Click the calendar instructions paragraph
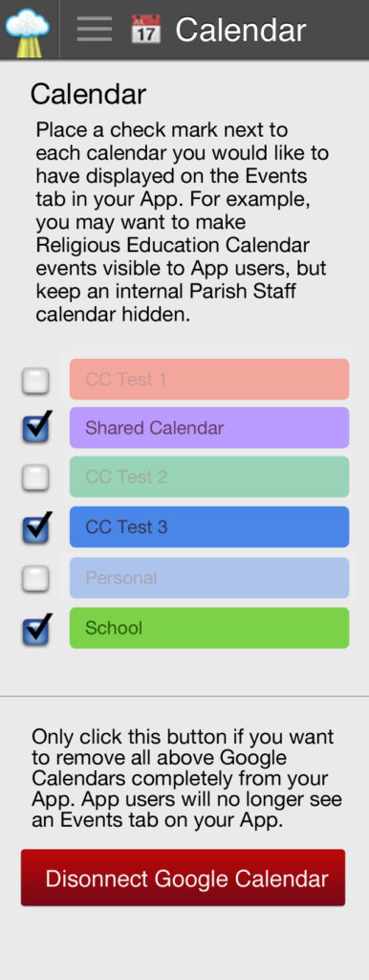 tap(183, 222)
